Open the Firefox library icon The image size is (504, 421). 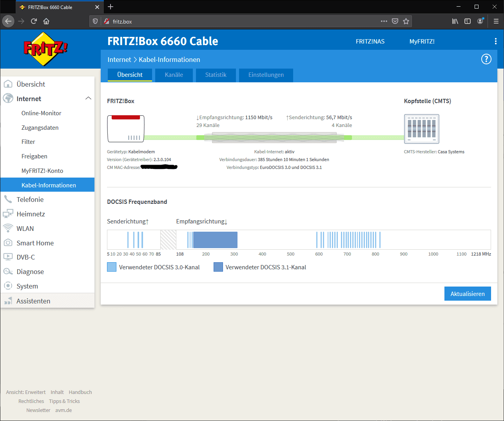(455, 21)
